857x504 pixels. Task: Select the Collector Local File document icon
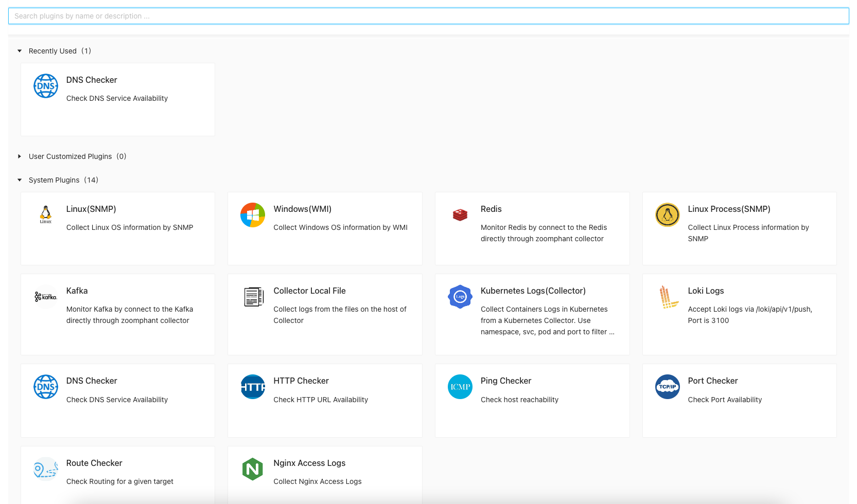click(x=253, y=297)
